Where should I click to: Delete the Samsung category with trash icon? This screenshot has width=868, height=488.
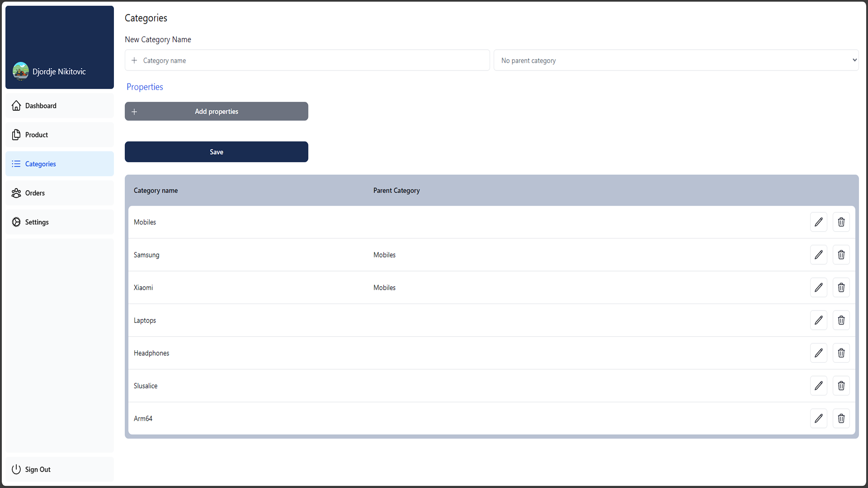tap(841, 255)
